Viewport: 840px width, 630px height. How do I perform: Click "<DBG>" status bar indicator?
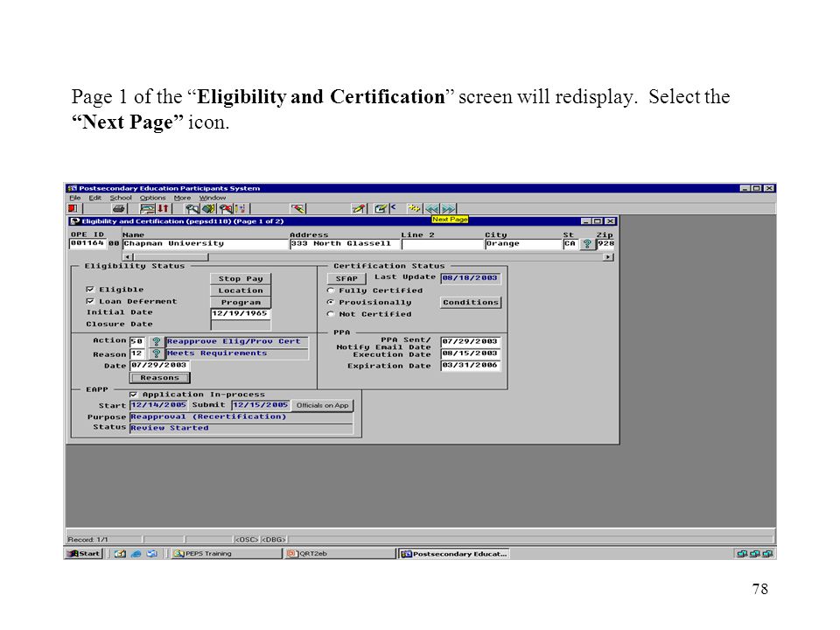point(273,540)
